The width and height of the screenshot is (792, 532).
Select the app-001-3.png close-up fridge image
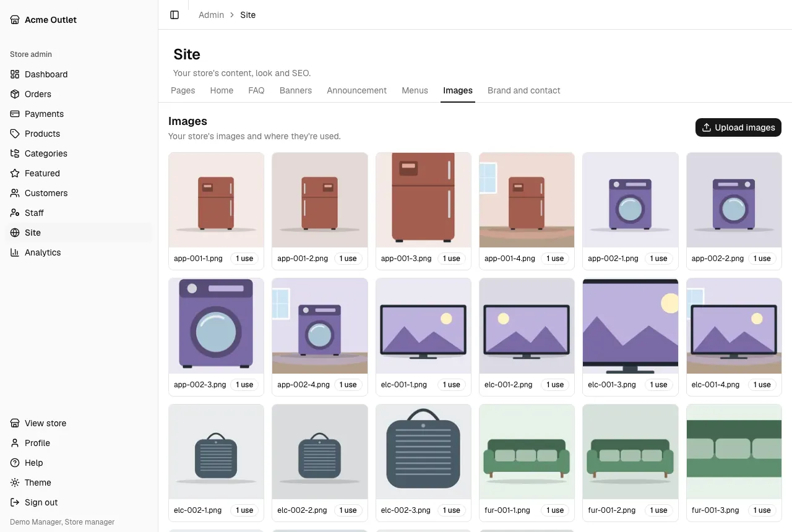click(423, 200)
